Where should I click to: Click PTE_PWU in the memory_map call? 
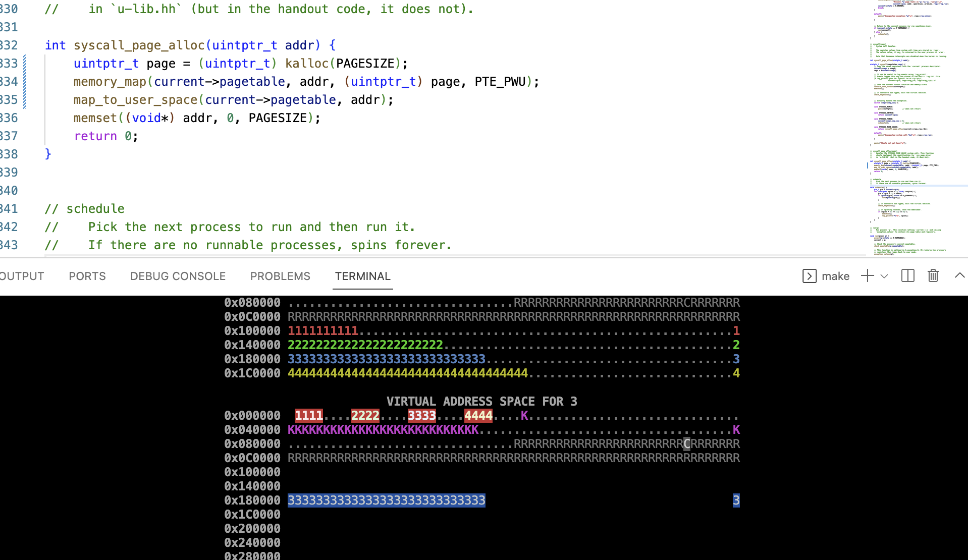pos(500,82)
